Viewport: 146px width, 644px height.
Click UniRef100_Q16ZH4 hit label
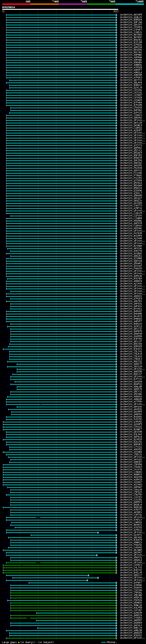point(131,382)
